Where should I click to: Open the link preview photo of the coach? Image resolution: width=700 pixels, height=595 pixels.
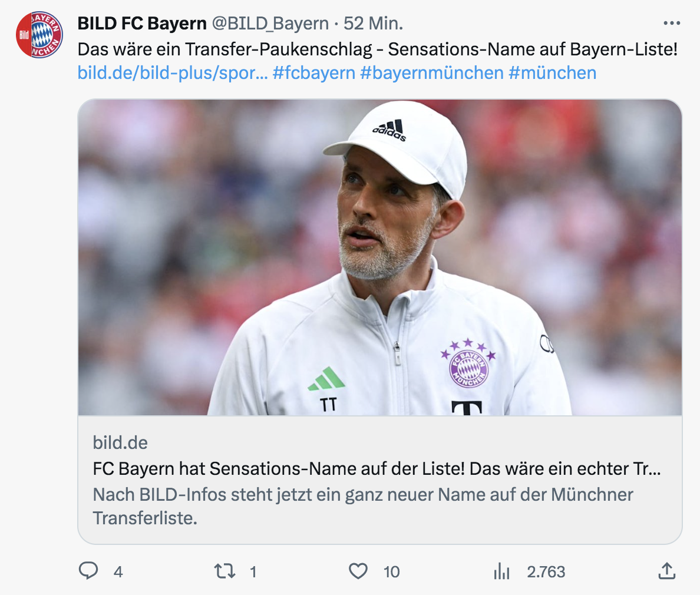click(x=380, y=257)
